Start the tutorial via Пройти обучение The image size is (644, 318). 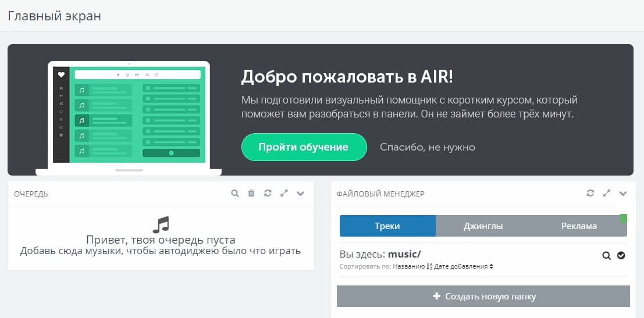pos(304,147)
